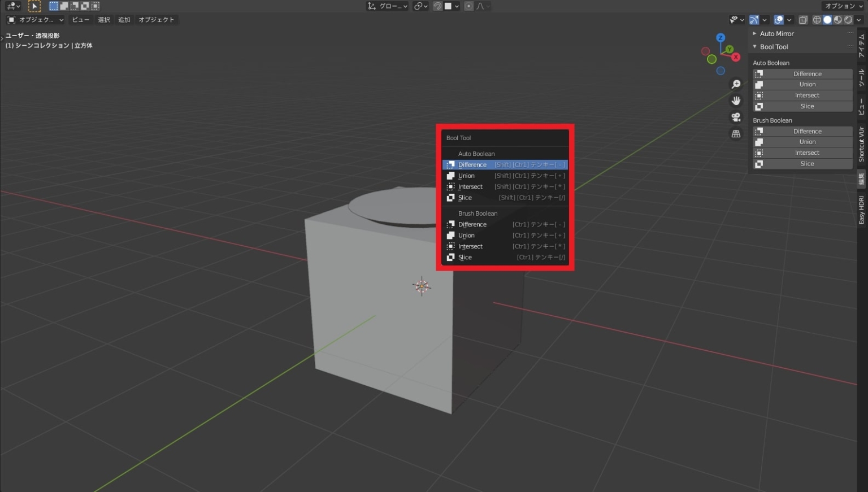Toggle viewport overlays visibility

(x=778, y=20)
